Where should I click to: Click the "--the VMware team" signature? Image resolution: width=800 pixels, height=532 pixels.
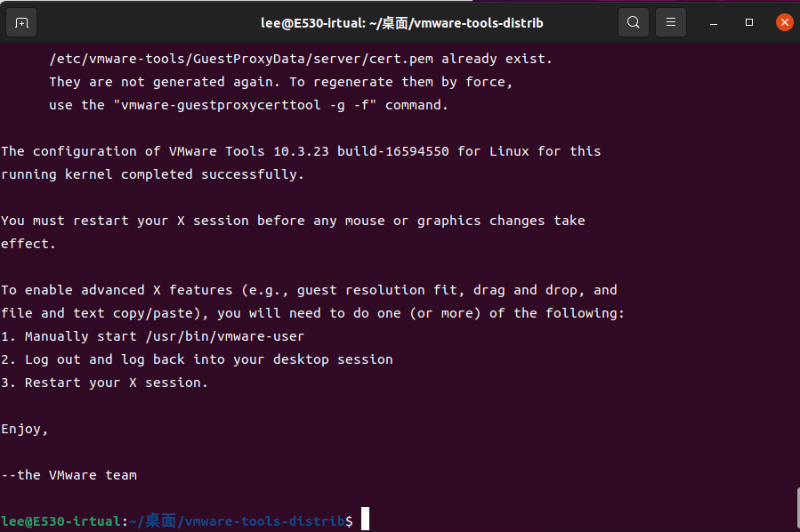[x=69, y=475]
